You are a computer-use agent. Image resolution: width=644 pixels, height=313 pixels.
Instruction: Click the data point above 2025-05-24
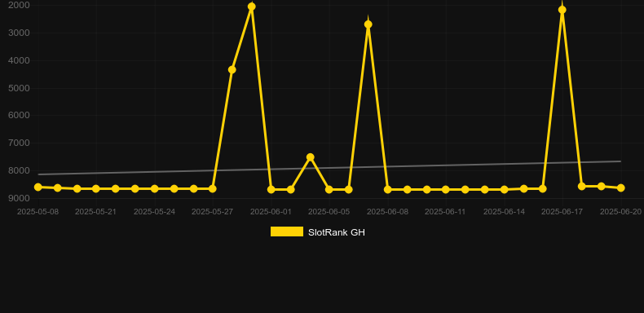pyautogui.click(x=154, y=188)
